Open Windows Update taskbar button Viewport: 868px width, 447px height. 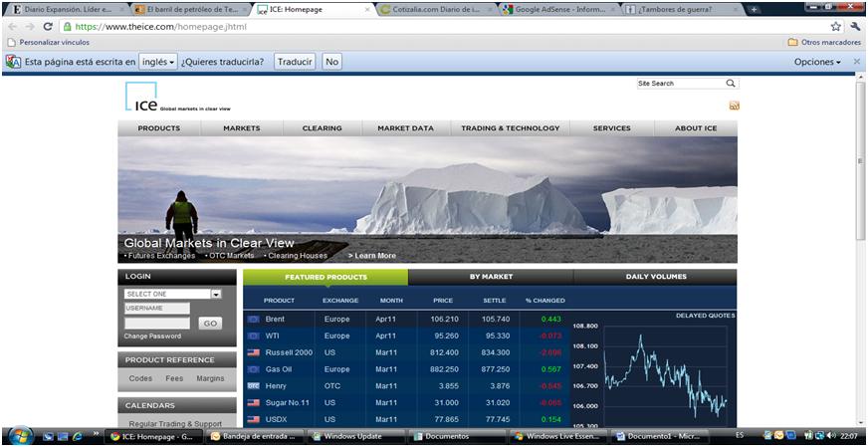tap(357, 436)
